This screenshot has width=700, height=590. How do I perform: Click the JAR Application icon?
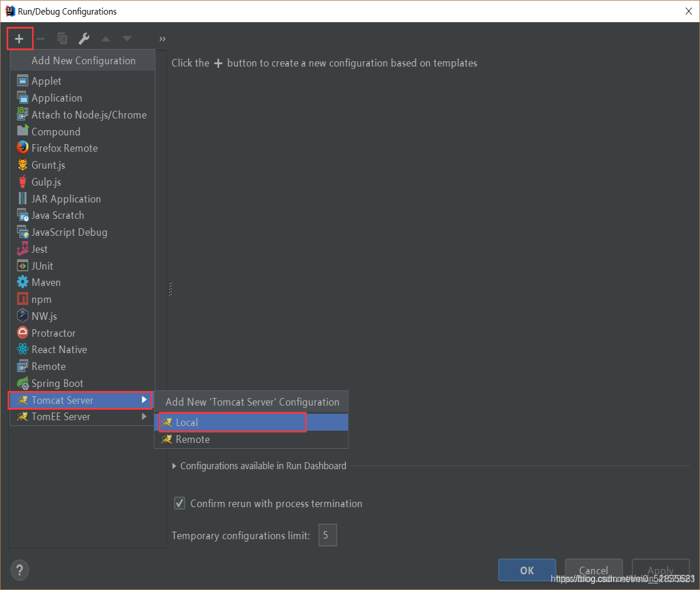23,198
